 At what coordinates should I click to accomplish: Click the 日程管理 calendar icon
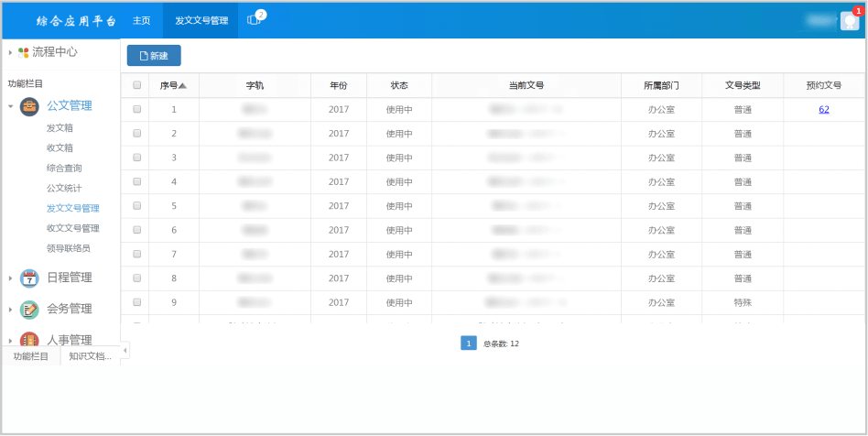pos(29,278)
